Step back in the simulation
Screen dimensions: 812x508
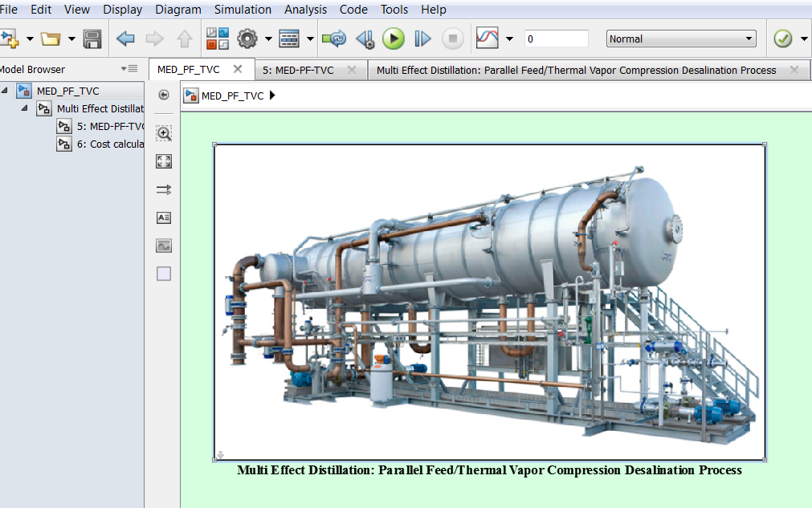click(365, 38)
